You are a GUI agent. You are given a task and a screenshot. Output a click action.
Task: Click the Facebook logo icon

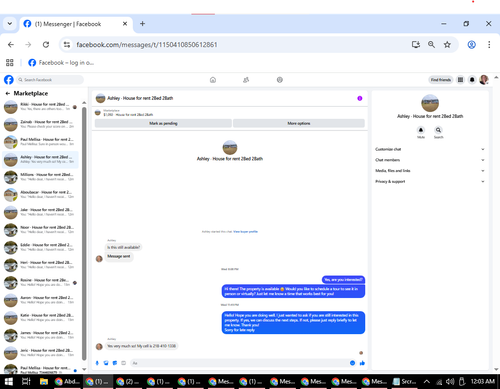9,80
